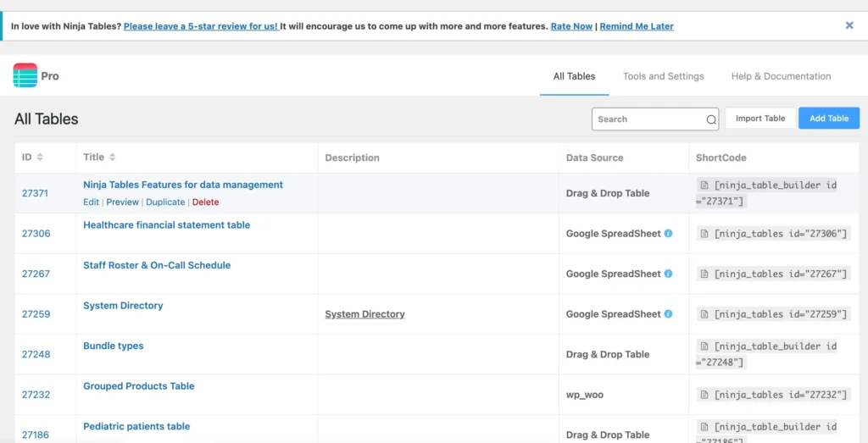Edit the Ninja Tables Features table
The height and width of the screenshot is (443, 868).
(91, 202)
